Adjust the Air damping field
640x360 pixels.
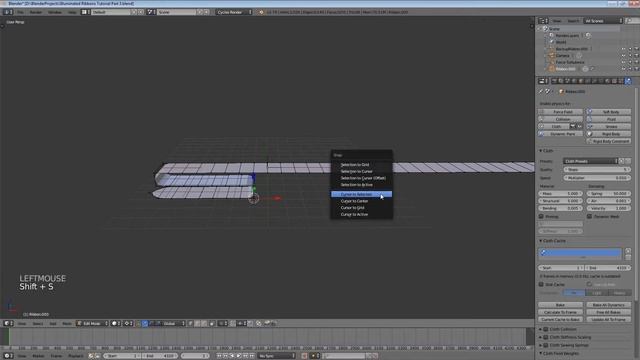coord(609,201)
